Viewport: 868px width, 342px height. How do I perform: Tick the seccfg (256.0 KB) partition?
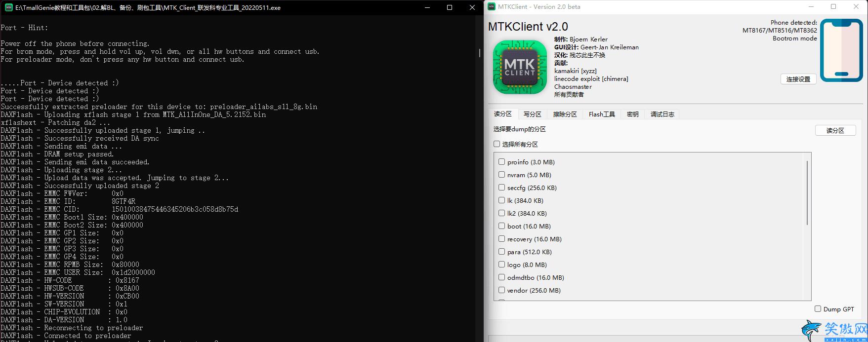tap(502, 188)
